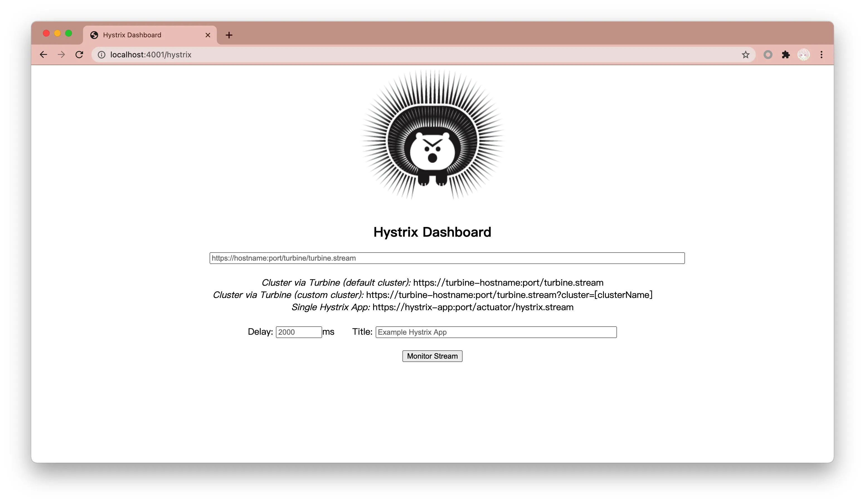Click the Hystrix Dashboard heading

pos(432,232)
